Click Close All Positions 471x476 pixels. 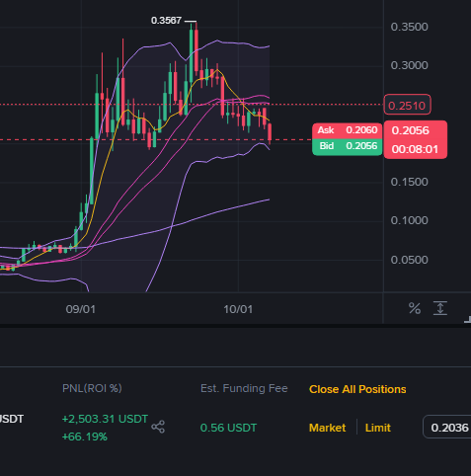357,389
